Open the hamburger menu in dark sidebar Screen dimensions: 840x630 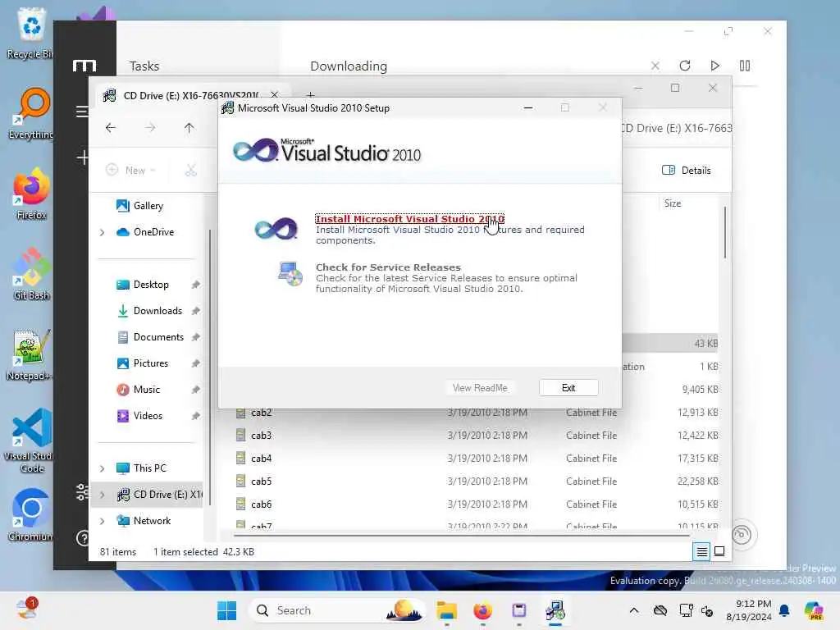82,112
